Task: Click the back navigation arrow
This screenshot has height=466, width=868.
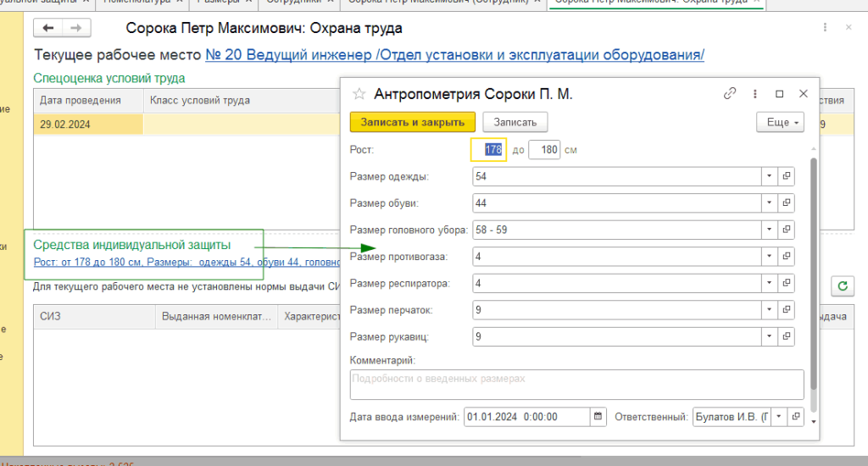Action: (x=48, y=28)
